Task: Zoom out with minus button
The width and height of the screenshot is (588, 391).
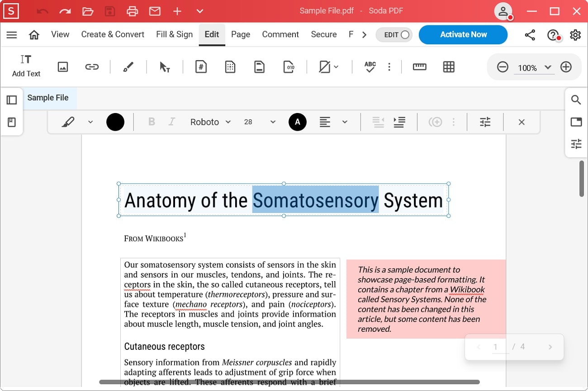Action: 503,67
